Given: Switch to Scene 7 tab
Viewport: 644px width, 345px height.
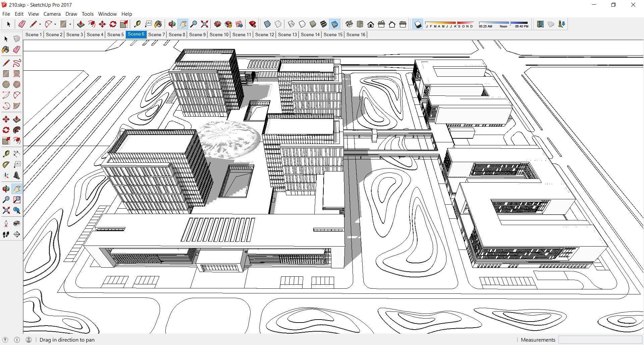Looking at the screenshot, I should [x=157, y=34].
